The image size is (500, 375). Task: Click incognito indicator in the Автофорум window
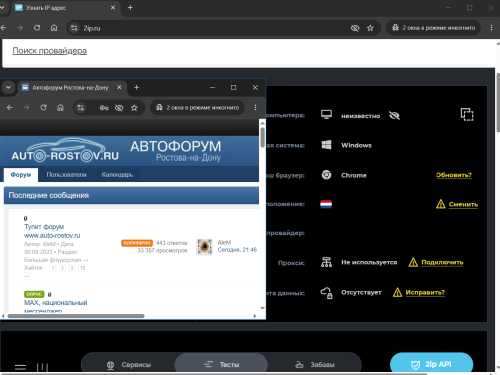[x=198, y=107]
